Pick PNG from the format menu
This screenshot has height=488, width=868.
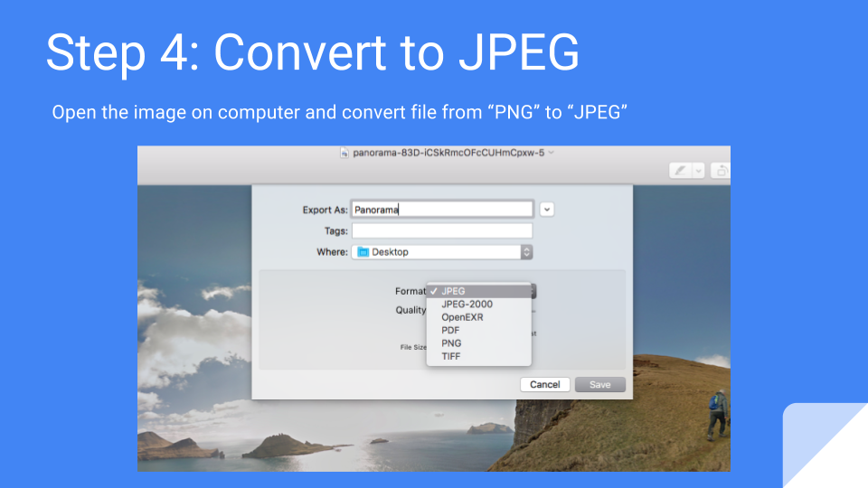point(451,343)
